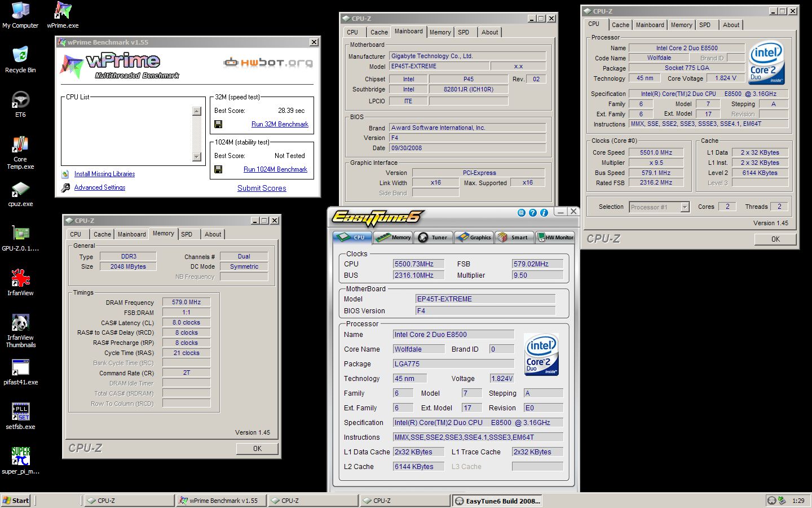Launch ET6 desktop shortcut

point(20,104)
